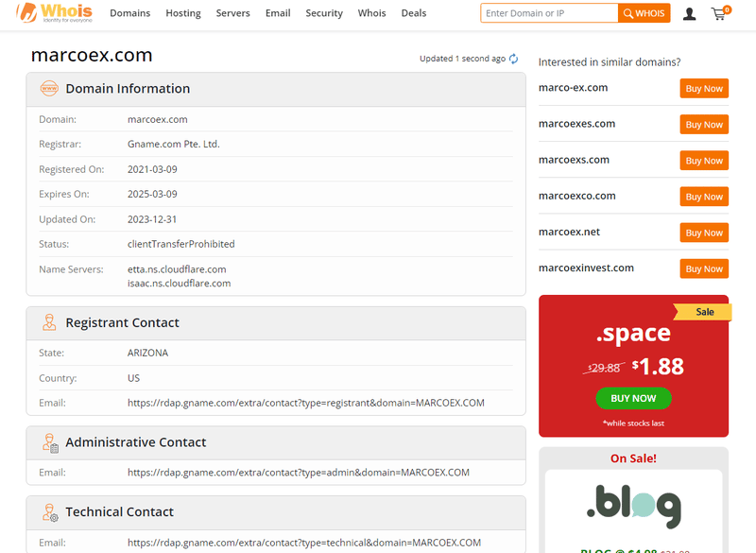Image resolution: width=756 pixels, height=553 pixels.
Task: Buy Now for marcoexinvest.com
Action: [x=704, y=269]
